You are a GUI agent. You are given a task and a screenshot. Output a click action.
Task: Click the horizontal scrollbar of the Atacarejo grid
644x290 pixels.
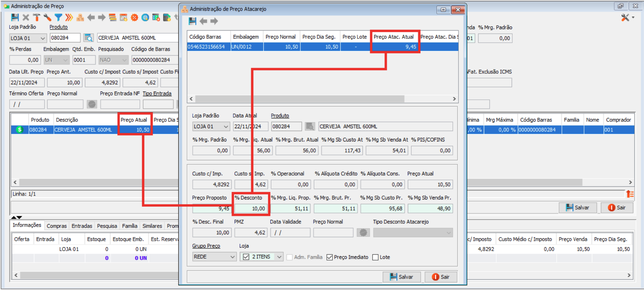(x=300, y=99)
